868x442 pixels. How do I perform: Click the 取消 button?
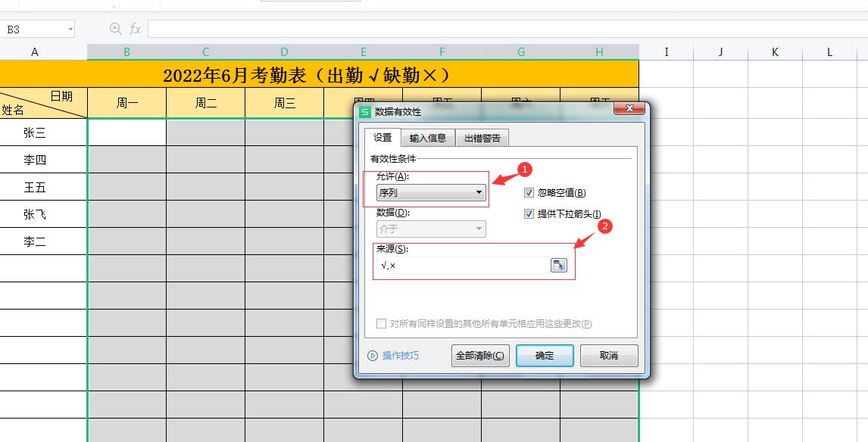click(x=609, y=356)
